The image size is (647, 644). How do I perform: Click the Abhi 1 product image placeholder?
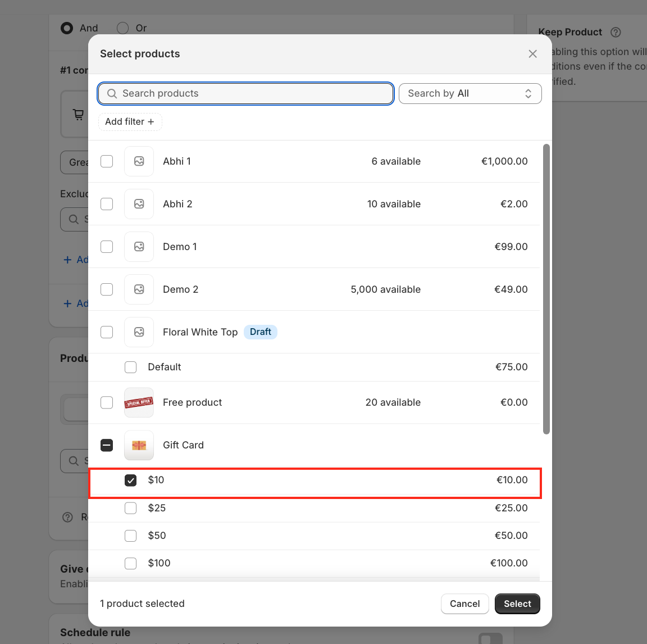(139, 161)
